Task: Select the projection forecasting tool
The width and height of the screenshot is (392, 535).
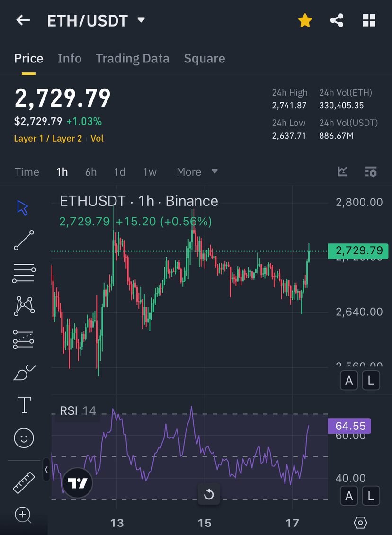Action: [23, 339]
